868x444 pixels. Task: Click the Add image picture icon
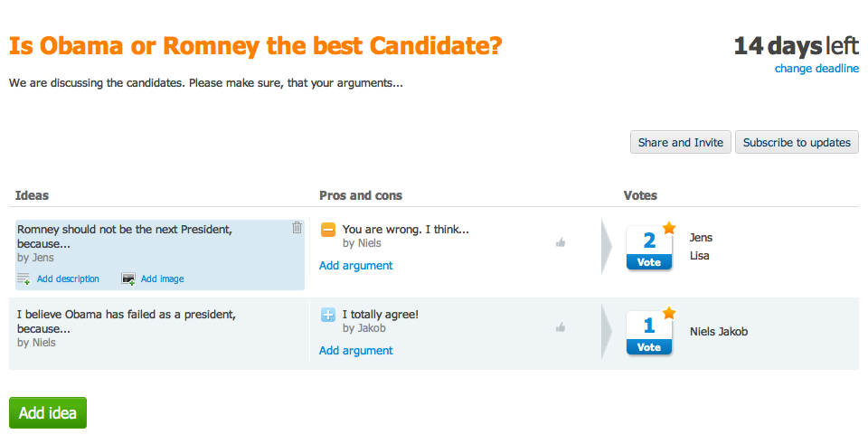tap(128, 279)
